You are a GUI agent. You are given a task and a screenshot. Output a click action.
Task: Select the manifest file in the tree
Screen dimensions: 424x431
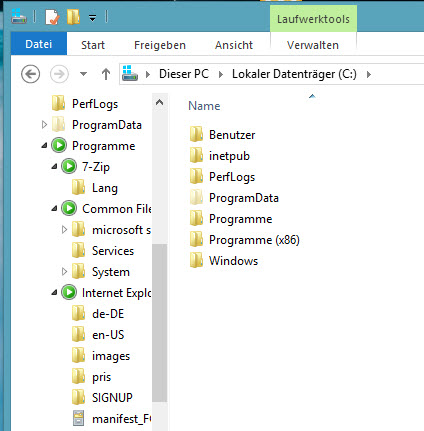point(122,419)
